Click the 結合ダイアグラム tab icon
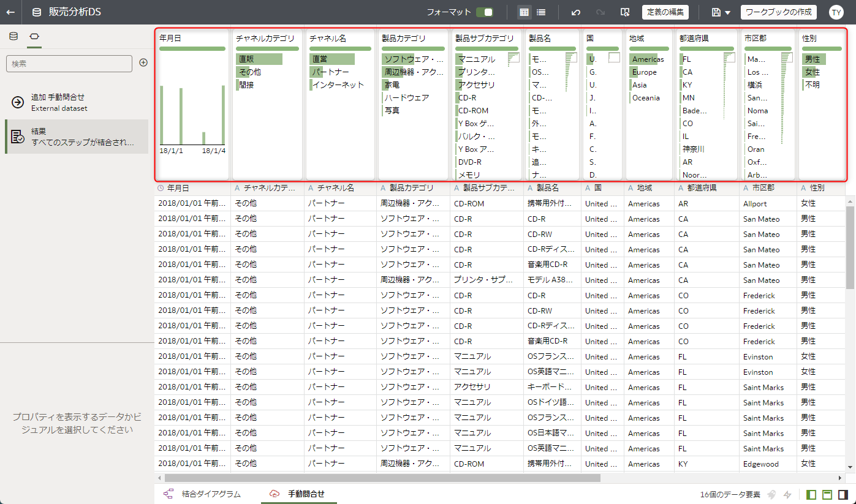This screenshot has height=504, width=856. (x=169, y=494)
